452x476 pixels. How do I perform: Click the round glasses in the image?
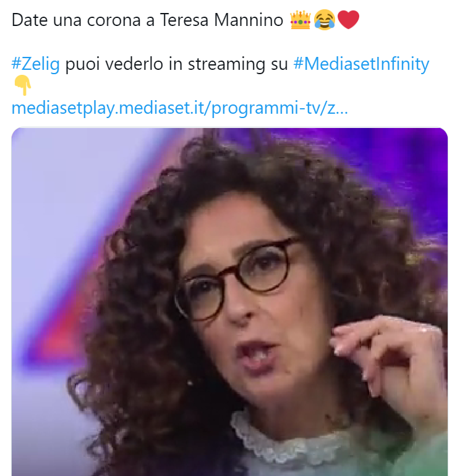233,279
